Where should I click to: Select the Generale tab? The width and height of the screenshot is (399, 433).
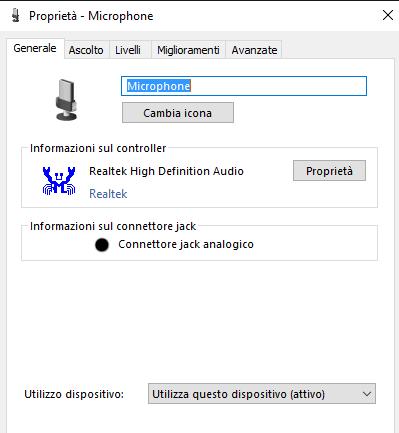pyautogui.click(x=35, y=48)
